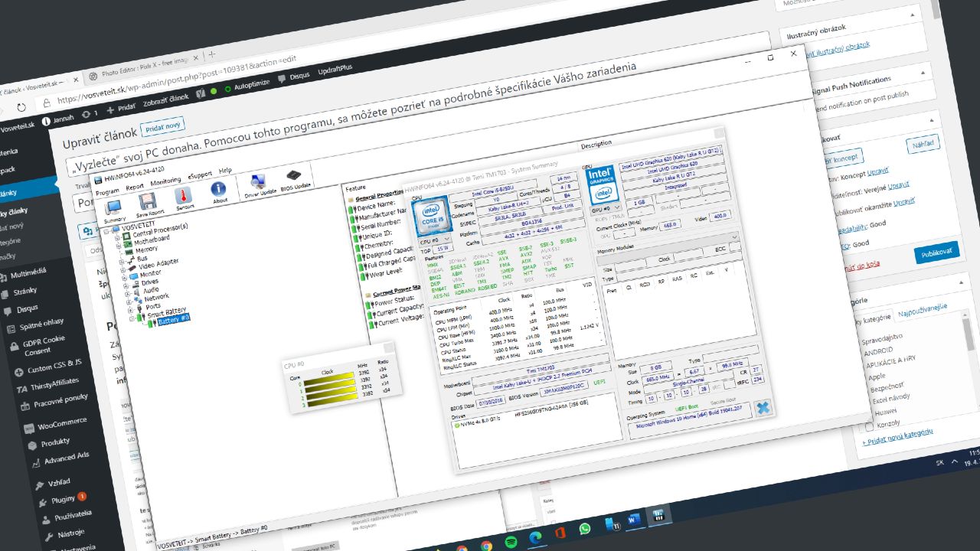Image resolution: width=980 pixels, height=551 pixels.
Task: Click Zobraziť článok in the admin bar
Action: (165, 99)
